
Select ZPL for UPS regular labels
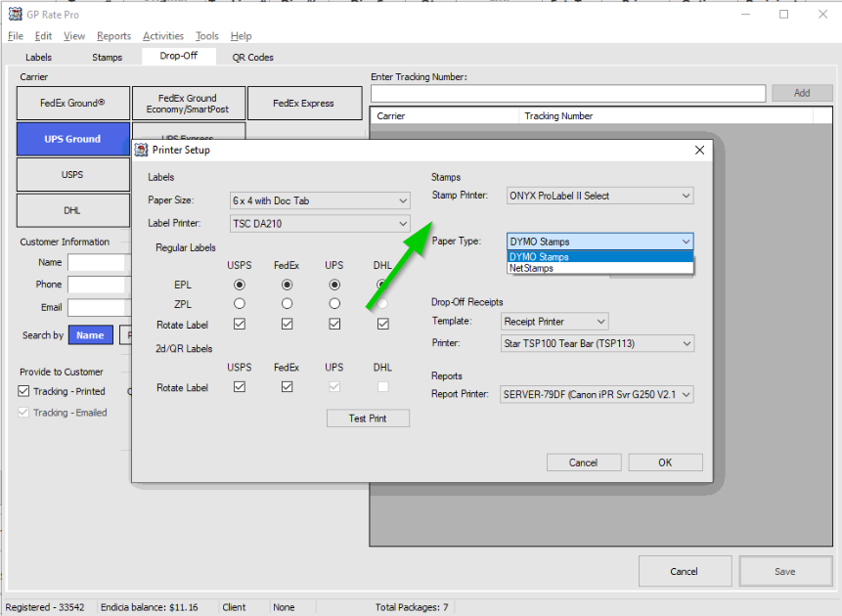coord(334,304)
